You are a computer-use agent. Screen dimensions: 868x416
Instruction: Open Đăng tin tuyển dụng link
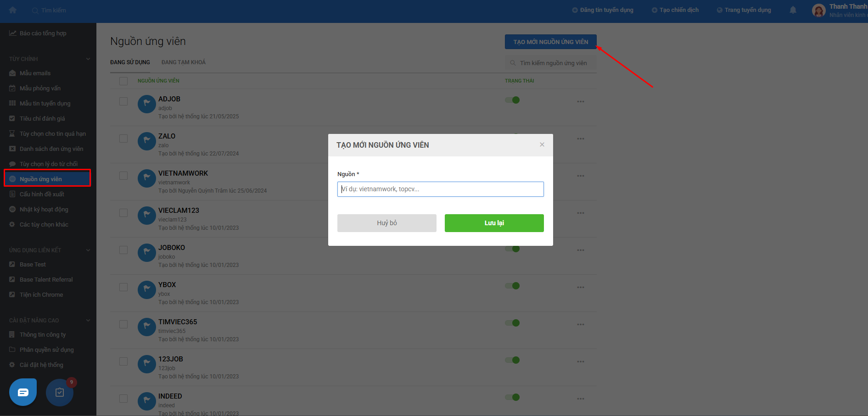603,10
